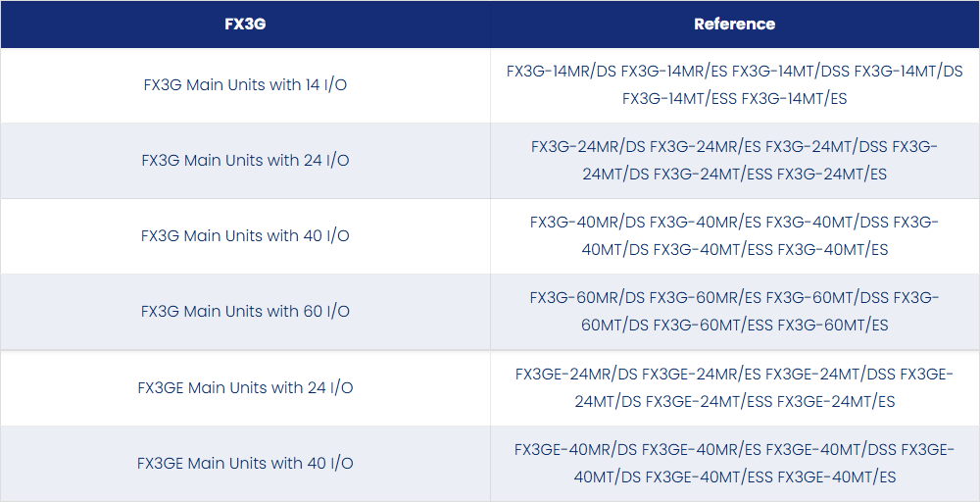The height and width of the screenshot is (502, 980).
Task: Click the FX3G-40MR/DS reference text
Action: [587, 223]
